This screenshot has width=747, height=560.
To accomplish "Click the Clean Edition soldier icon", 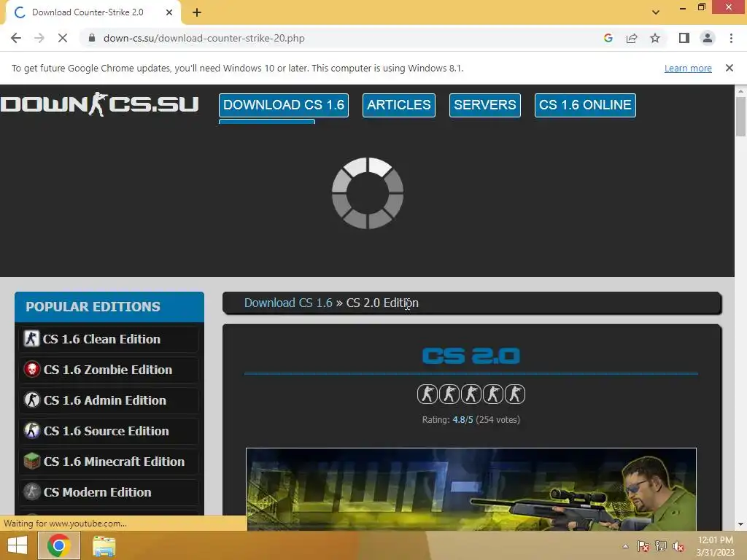I will 32,338.
